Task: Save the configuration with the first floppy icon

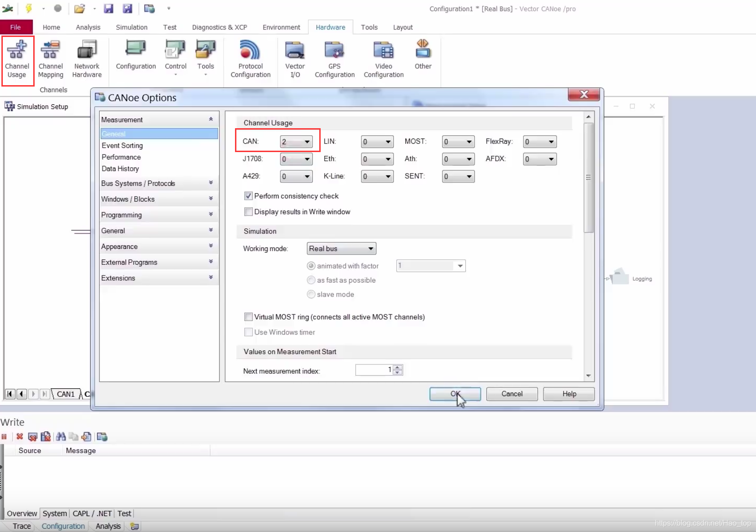Action: click(109, 8)
